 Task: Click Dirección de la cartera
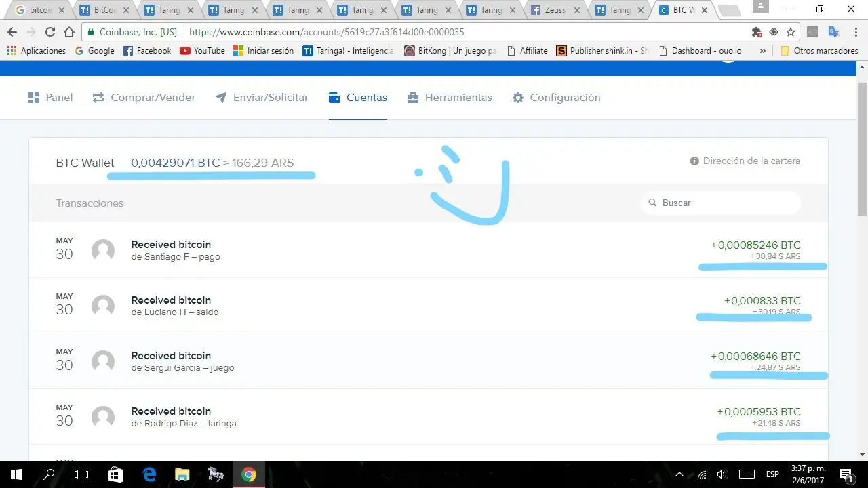click(x=745, y=161)
